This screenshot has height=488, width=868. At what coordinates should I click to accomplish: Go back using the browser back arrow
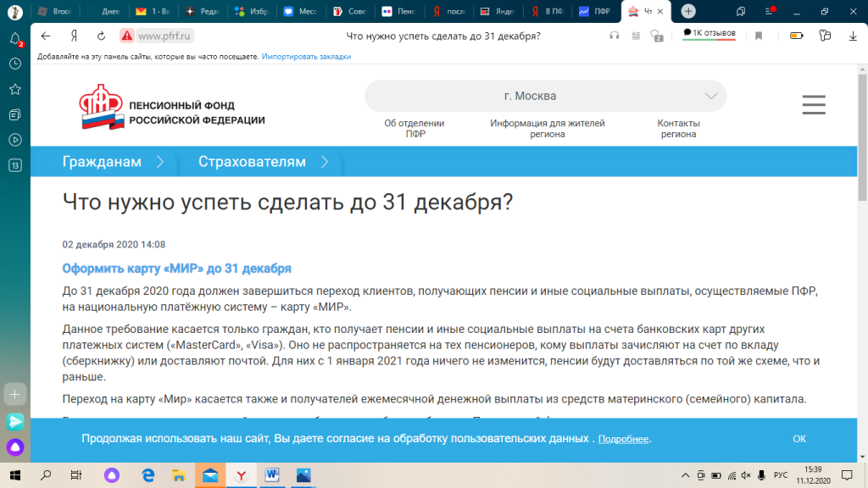click(x=46, y=36)
